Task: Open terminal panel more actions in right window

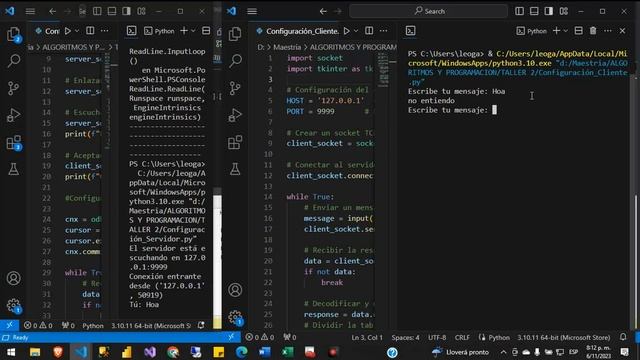Action: click(608, 31)
